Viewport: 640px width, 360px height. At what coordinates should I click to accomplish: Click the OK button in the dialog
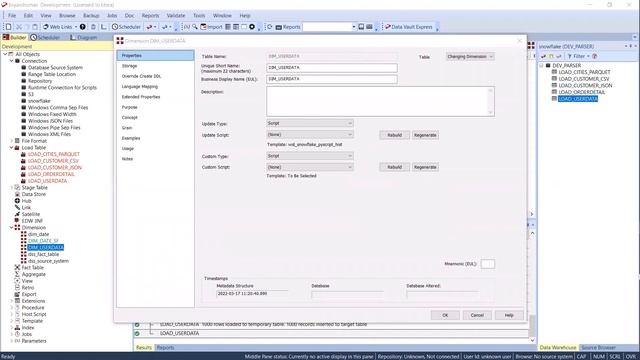tap(445, 315)
